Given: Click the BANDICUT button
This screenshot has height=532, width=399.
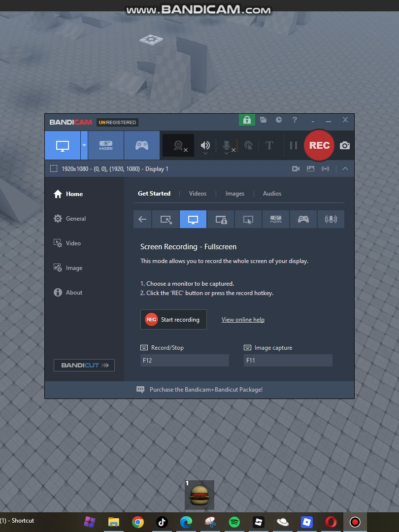Looking at the screenshot, I should point(84,365).
